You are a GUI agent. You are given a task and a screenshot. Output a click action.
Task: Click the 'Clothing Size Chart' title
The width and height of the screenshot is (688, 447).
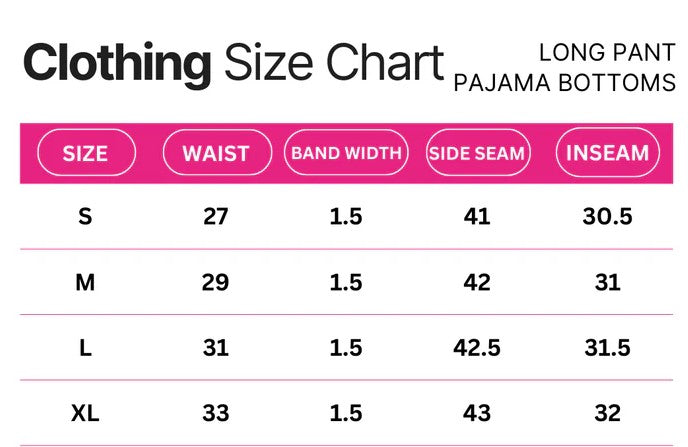point(233,65)
